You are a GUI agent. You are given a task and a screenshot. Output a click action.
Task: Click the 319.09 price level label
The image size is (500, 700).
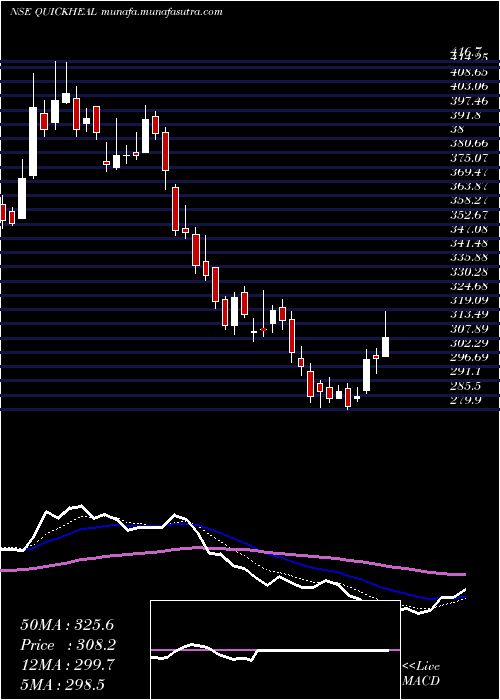tap(470, 300)
